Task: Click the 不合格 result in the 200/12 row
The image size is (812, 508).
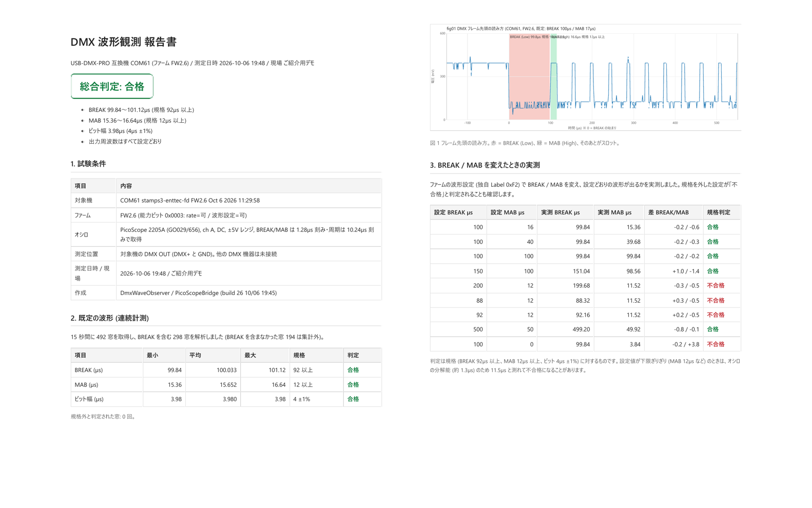Action: point(716,286)
